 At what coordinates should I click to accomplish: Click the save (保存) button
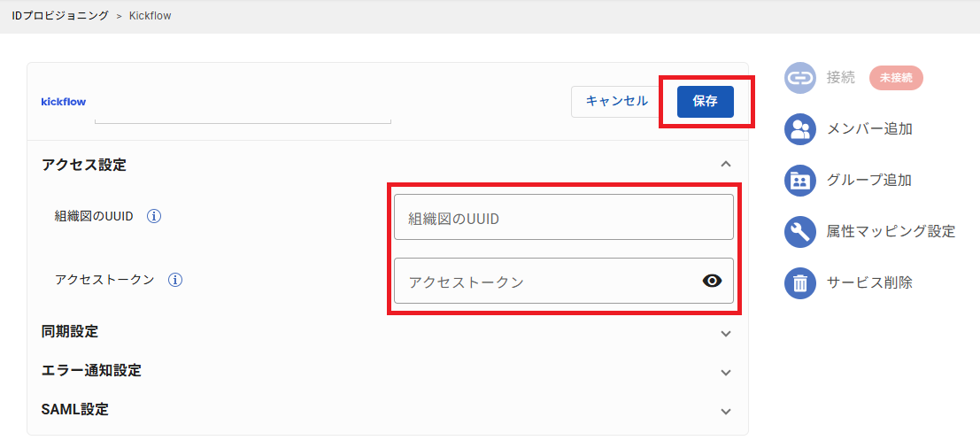pyautogui.click(x=705, y=101)
